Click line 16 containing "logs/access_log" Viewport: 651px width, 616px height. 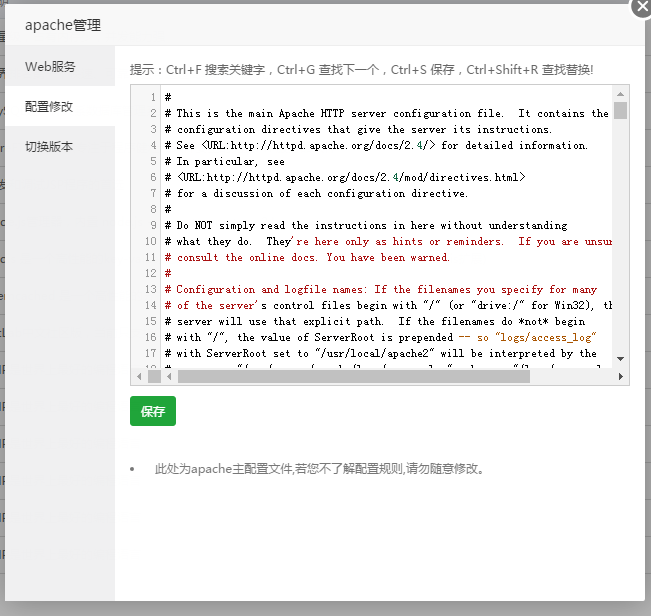[381, 337]
